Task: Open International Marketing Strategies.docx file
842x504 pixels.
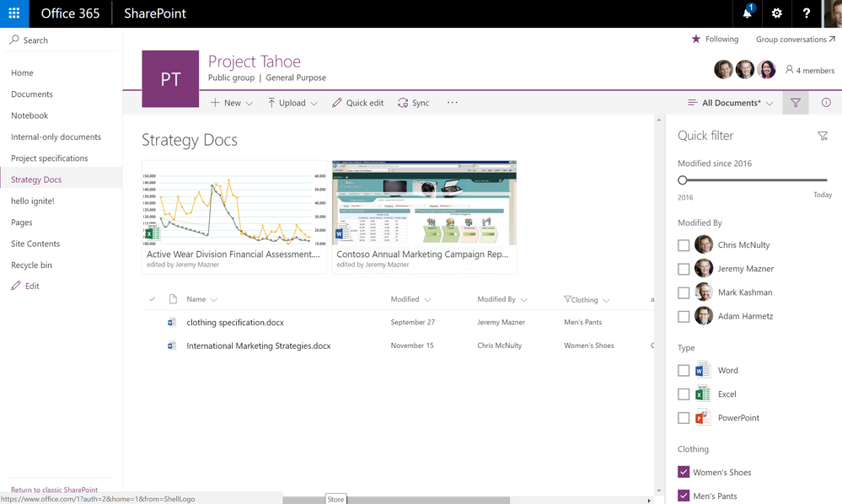Action: coord(258,346)
